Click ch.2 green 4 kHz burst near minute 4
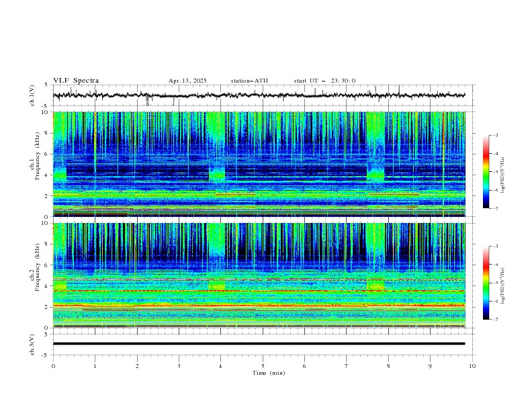This screenshot has height=411, width=532. [x=217, y=285]
